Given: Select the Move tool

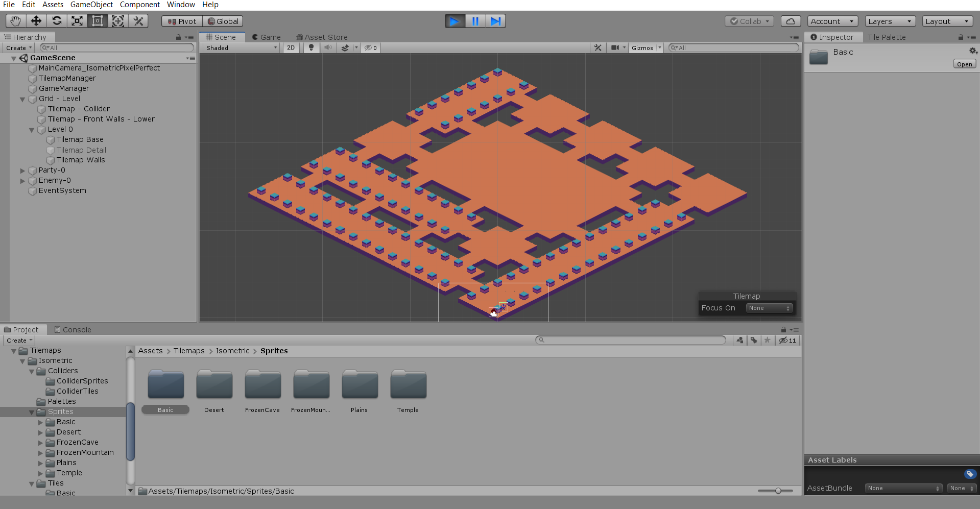Looking at the screenshot, I should [x=36, y=21].
